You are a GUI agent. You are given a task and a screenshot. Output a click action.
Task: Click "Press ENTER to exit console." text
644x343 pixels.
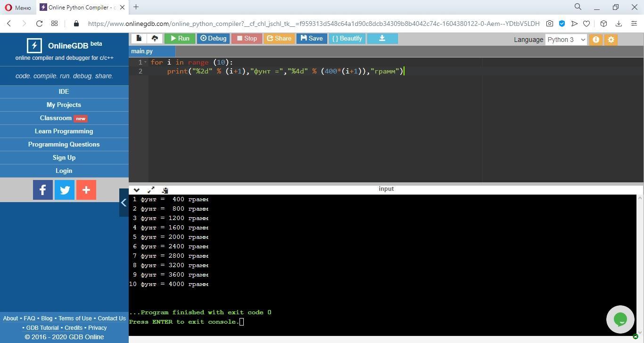point(184,322)
